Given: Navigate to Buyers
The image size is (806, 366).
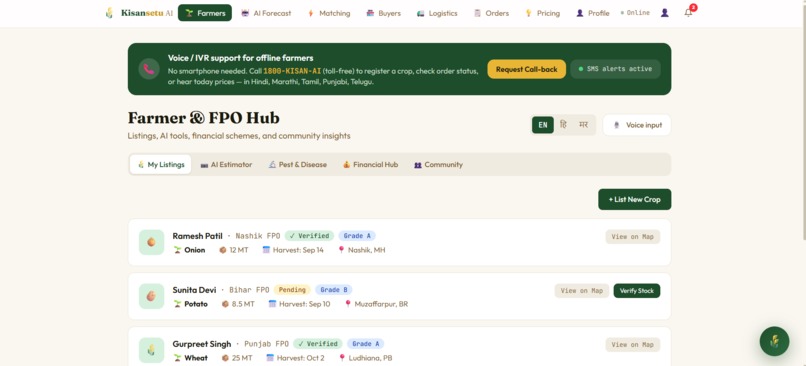Looking at the screenshot, I should pyautogui.click(x=383, y=13).
